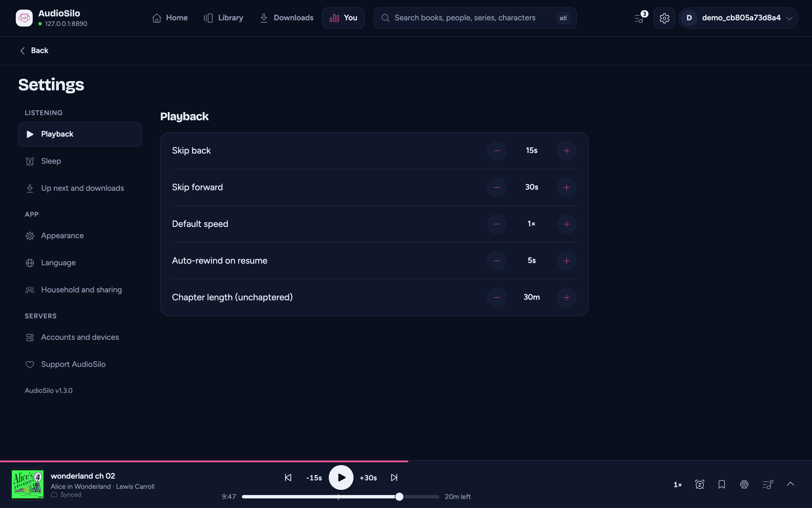Jump forward 30 seconds in the player
Screen dimensions: 812x508
click(x=368, y=478)
